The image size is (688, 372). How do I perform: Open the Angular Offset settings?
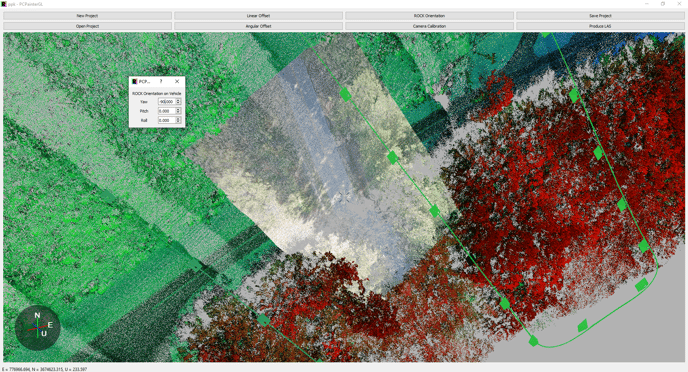point(258,26)
